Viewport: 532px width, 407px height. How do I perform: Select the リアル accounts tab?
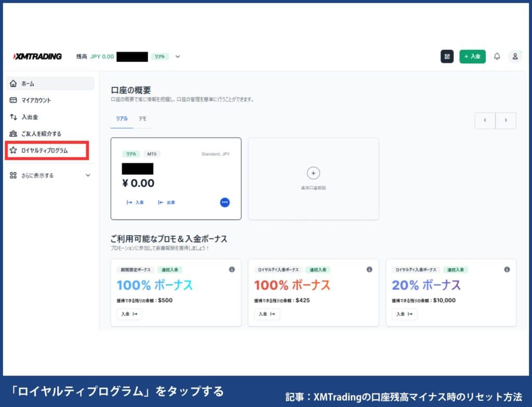122,119
